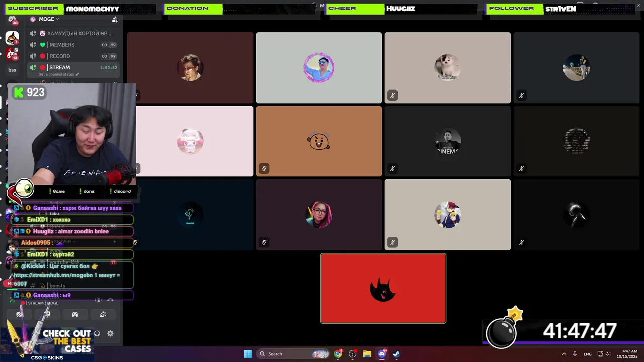Disconnect from voice with the hang-up icon
This screenshot has height=362, width=644.
pyautogui.click(x=111, y=300)
